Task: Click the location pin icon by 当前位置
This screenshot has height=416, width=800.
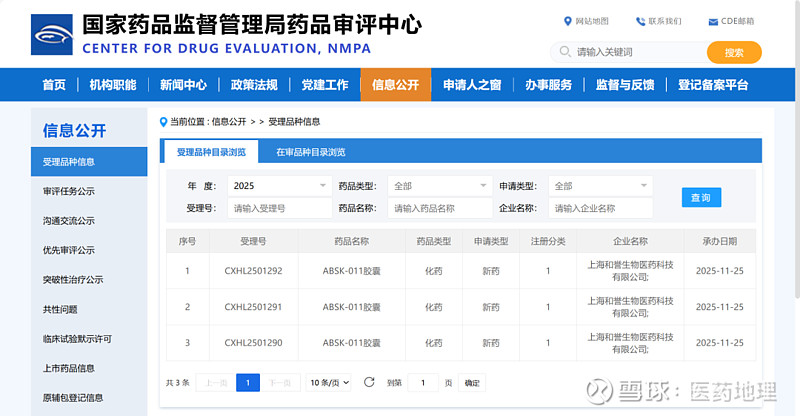Action: click(x=164, y=122)
